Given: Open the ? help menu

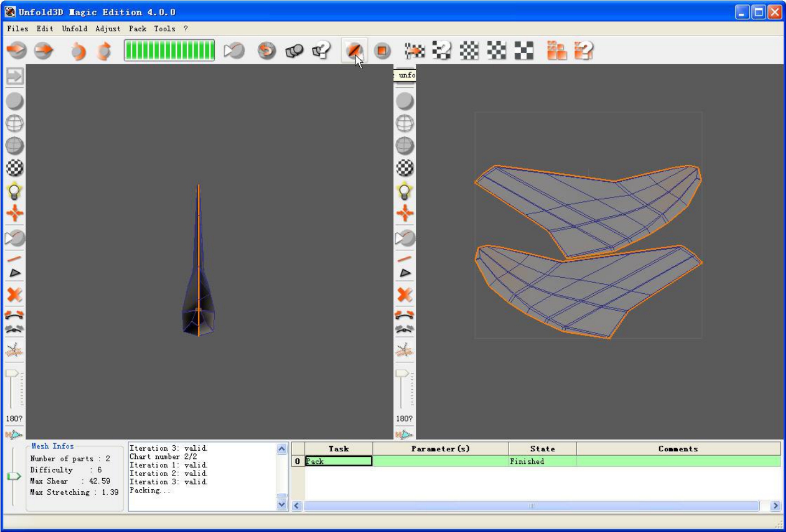Looking at the screenshot, I should [186, 29].
